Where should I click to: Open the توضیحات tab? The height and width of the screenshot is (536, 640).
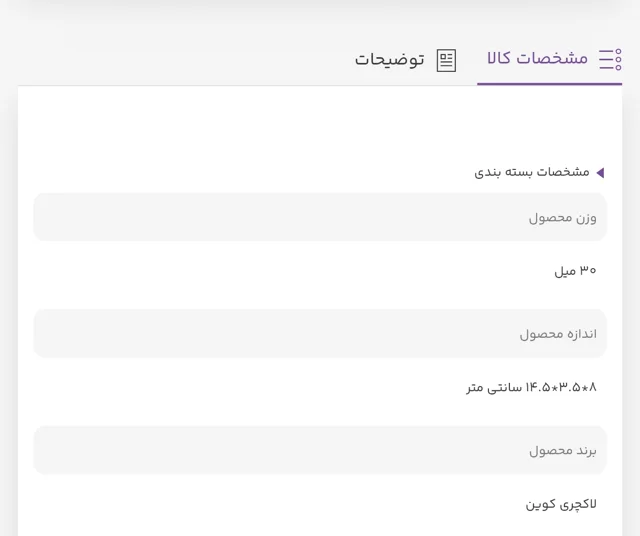(x=405, y=60)
